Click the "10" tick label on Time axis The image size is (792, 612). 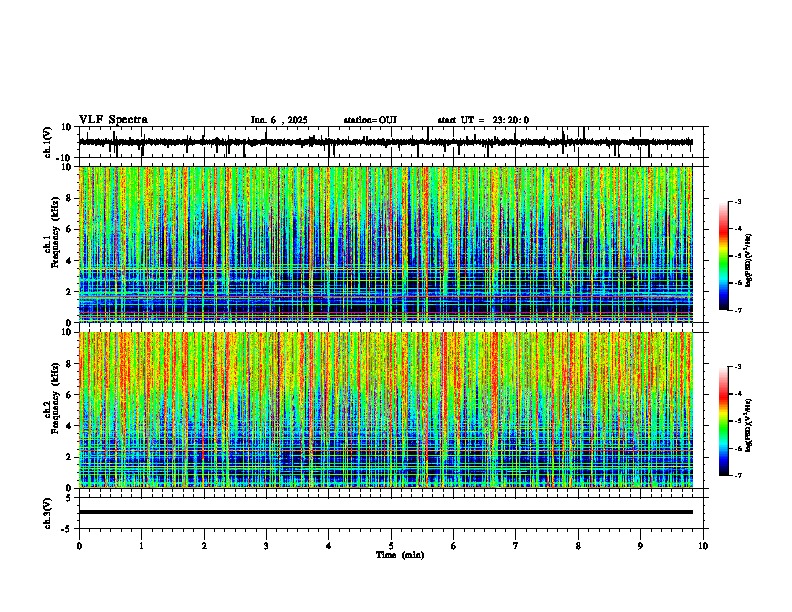coord(703,546)
